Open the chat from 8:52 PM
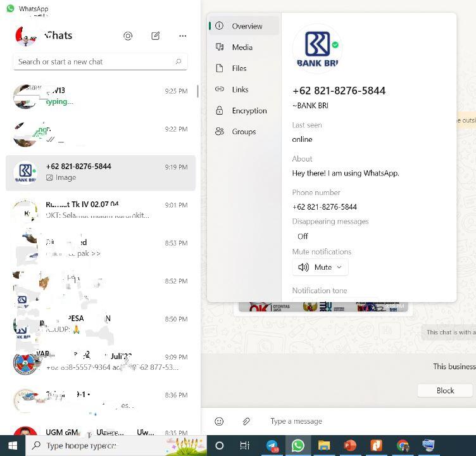The width and height of the screenshot is (476, 456). (101, 287)
